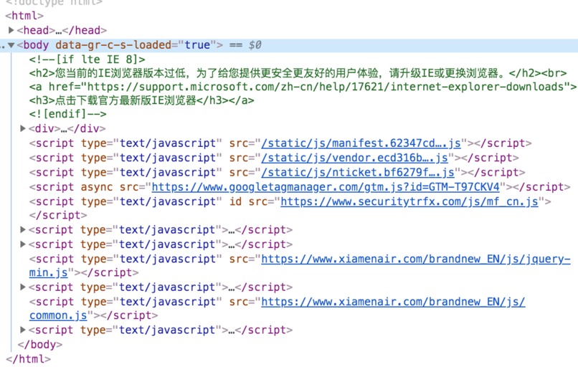Screen dimensions: 578x392
Task: Select the closing </html> tag row
Action: pos(29,359)
